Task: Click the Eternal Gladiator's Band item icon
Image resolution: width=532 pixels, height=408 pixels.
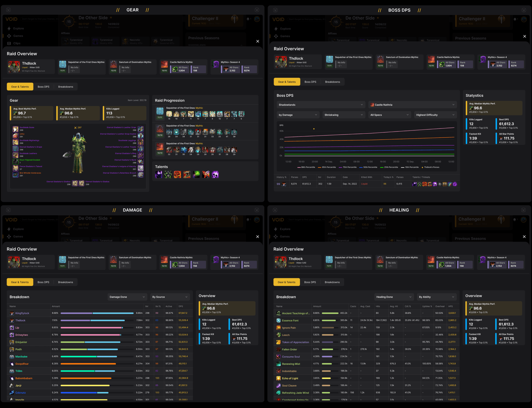Action: [x=140, y=161]
